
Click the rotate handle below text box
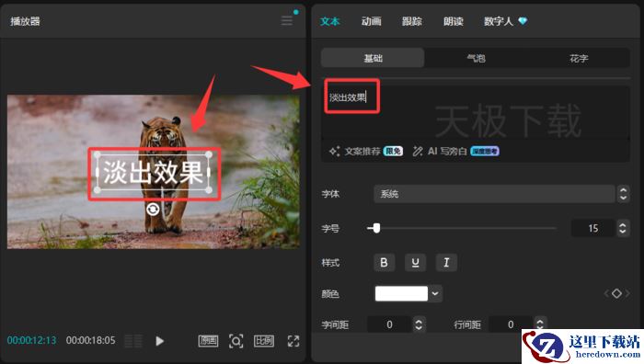pyautogui.click(x=153, y=210)
